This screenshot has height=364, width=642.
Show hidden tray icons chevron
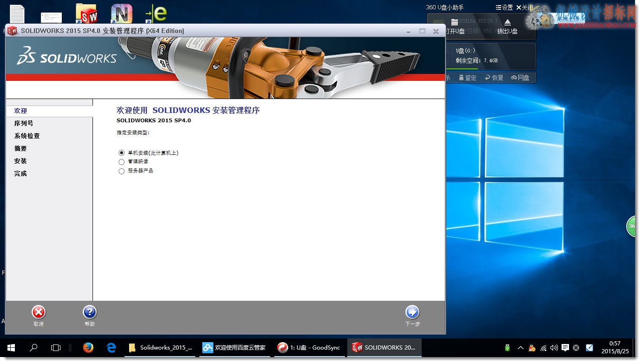520,348
